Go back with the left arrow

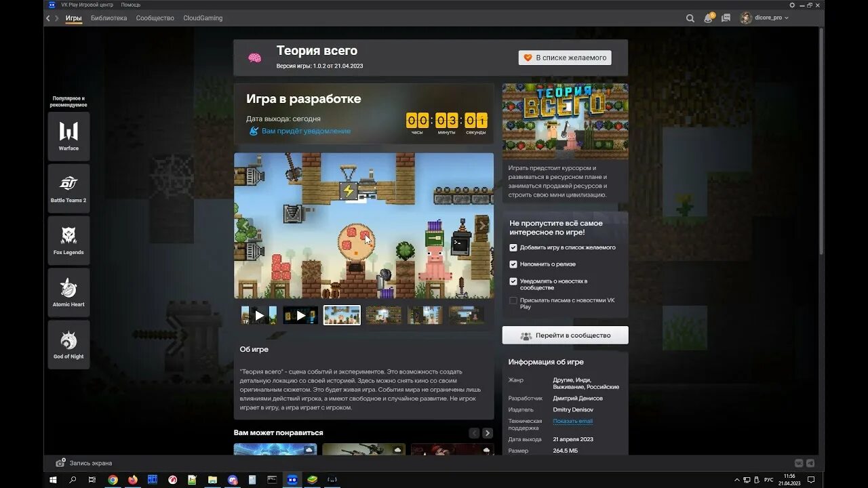coord(48,18)
